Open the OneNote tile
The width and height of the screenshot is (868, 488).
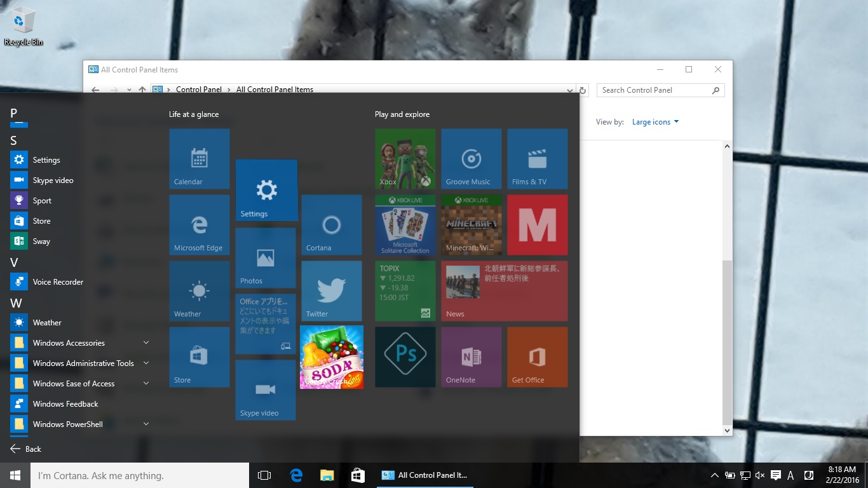click(x=471, y=357)
